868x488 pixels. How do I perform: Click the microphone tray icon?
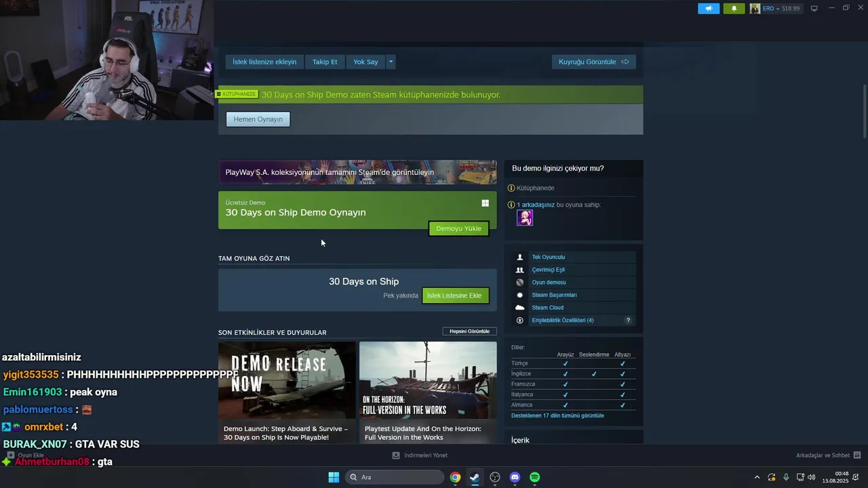(x=786, y=477)
